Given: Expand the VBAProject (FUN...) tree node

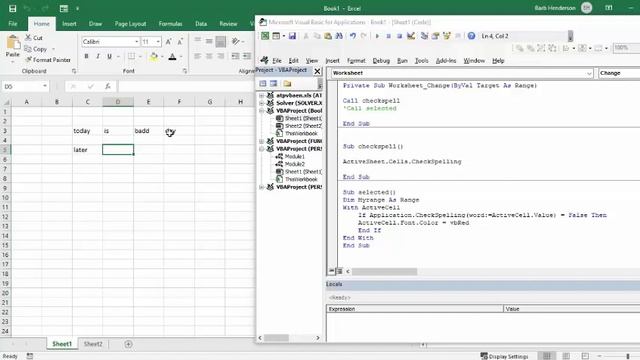Looking at the screenshot, I should pos(261,141).
